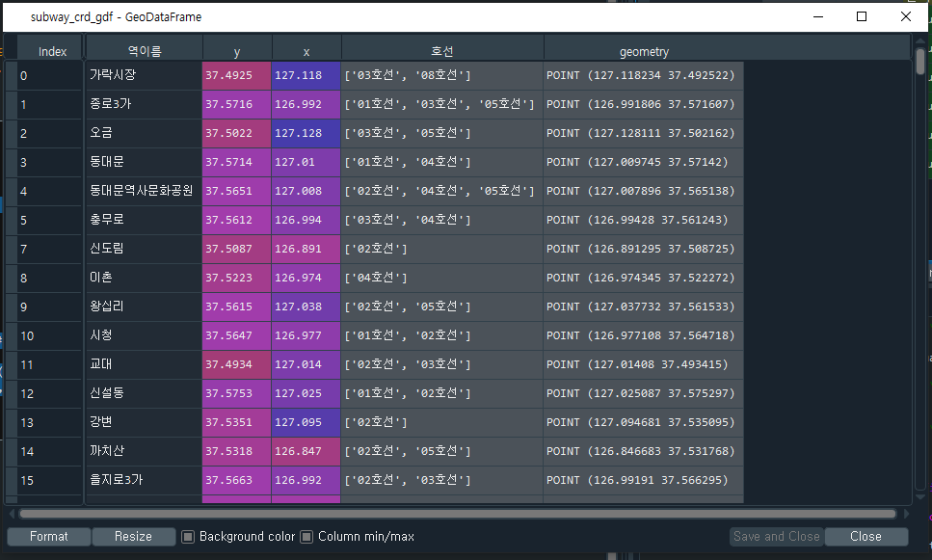Image resolution: width=932 pixels, height=560 pixels.
Task: Click y value 37.5714
Action: [236, 162]
